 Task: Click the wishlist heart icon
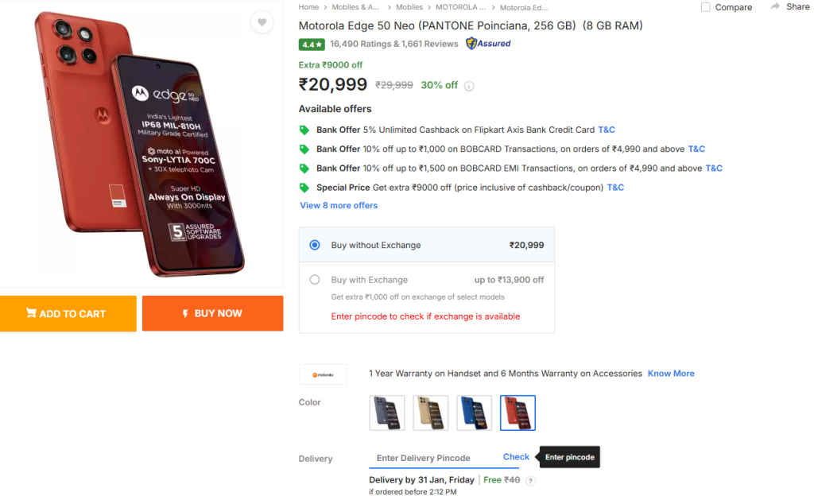262,22
